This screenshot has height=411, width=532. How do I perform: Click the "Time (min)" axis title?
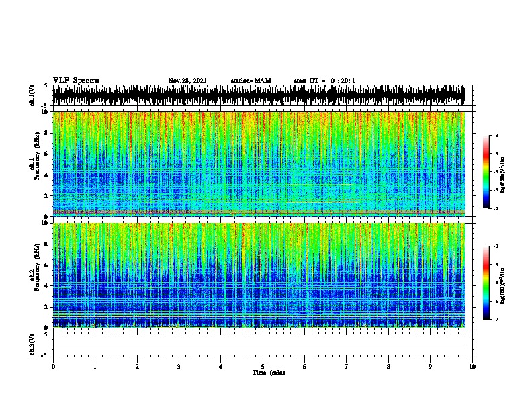coord(269,373)
